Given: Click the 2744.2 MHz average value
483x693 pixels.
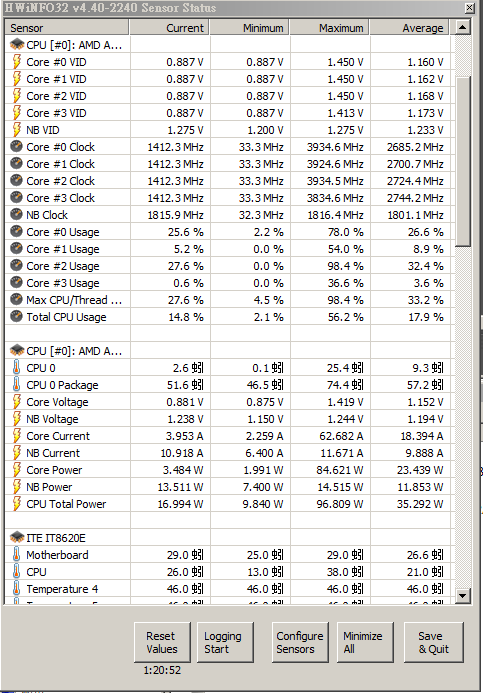Looking at the screenshot, I should tap(415, 198).
